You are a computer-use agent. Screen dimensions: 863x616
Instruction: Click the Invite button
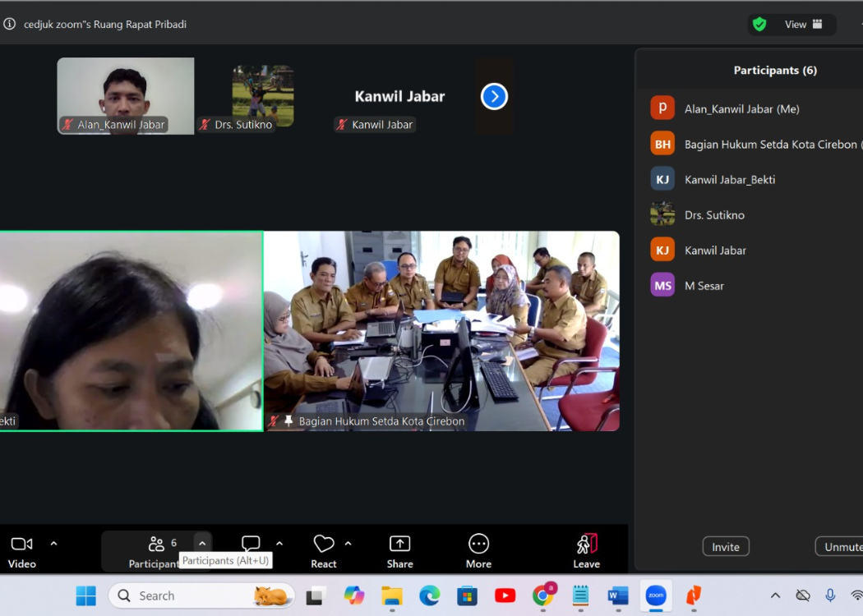point(725,547)
